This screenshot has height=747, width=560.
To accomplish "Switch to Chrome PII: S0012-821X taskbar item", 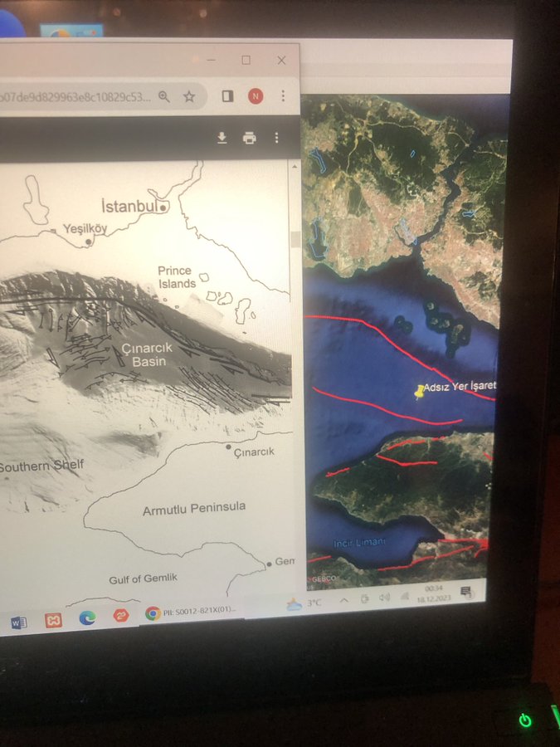I will pyautogui.click(x=191, y=611).
